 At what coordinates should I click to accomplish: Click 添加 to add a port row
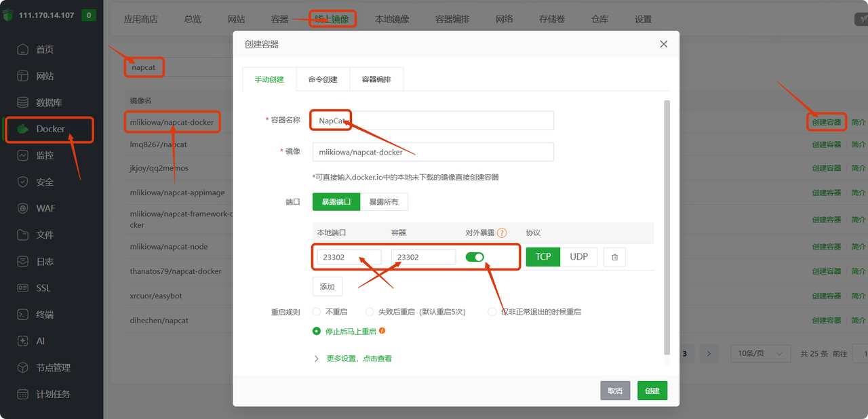point(327,286)
